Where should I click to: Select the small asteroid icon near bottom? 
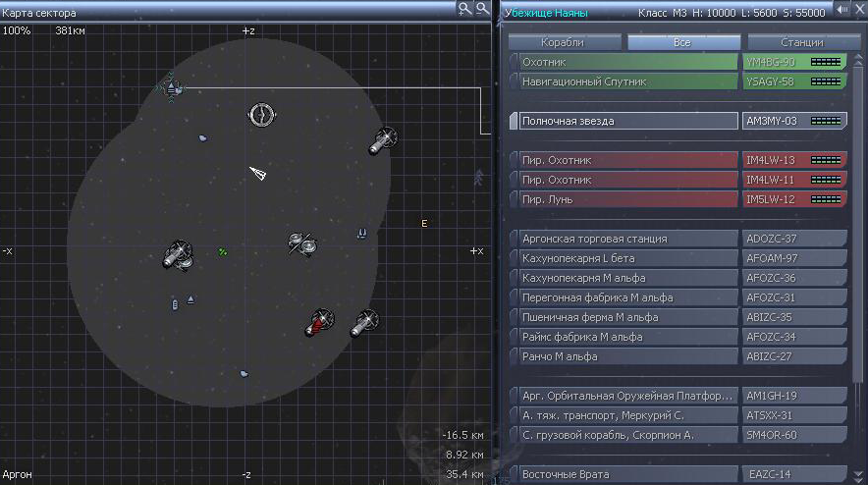tap(244, 374)
